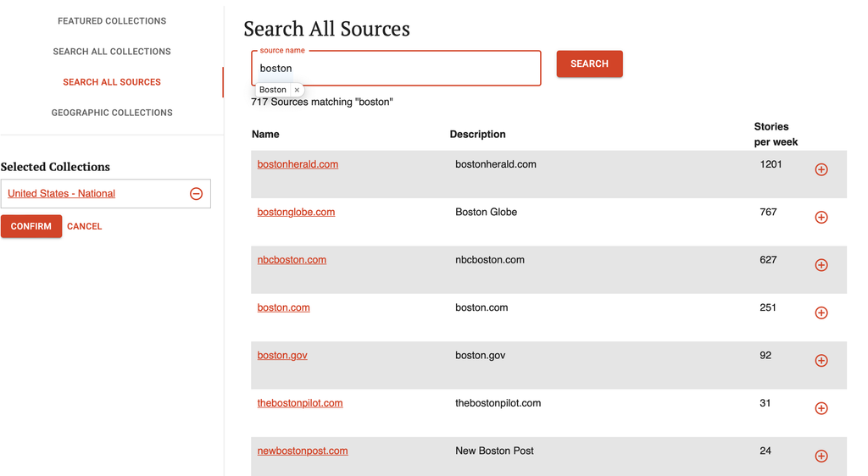This screenshot has height=476, width=868.
Task: Click the 767 stories per week value
Action: point(768,212)
